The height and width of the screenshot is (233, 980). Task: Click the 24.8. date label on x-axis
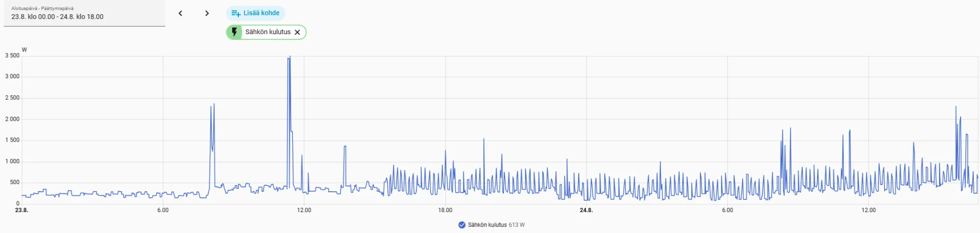[586, 210]
